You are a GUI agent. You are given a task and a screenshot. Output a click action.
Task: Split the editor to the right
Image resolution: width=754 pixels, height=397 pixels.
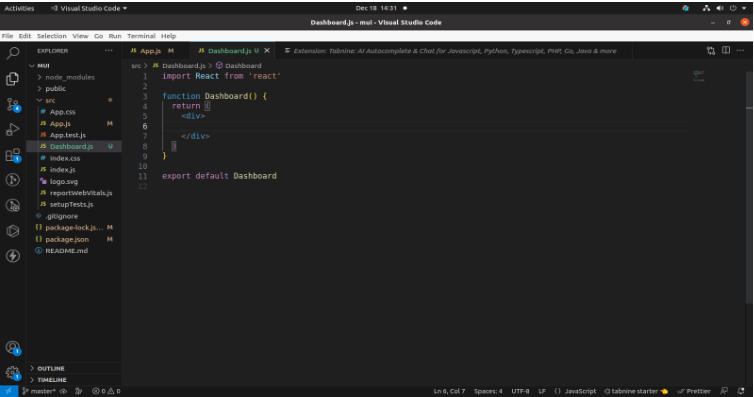(x=726, y=50)
